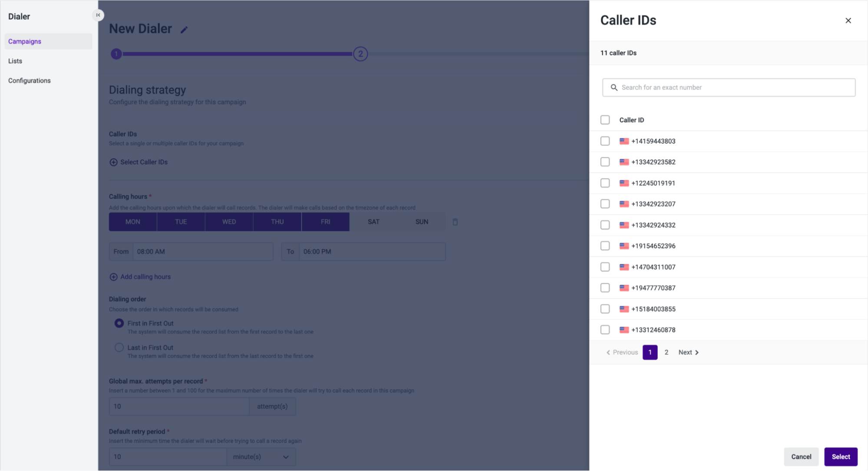868x471 pixels.
Task: Click US flag next to +14704311007
Action: coord(624,267)
